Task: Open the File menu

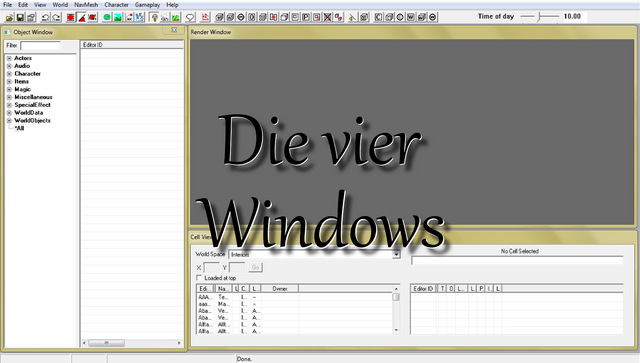Action: pos(7,5)
